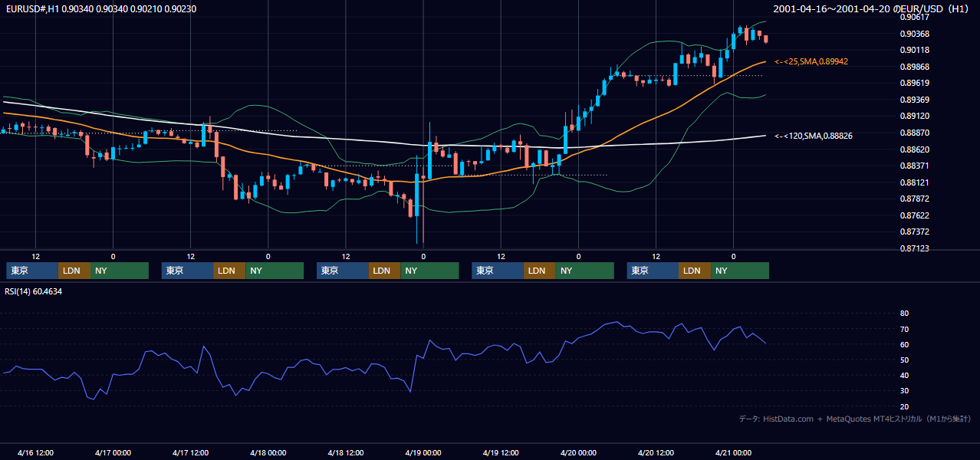980x460 pixels.
Task: Click the 4/16 12:00 date label
Action: click(35, 452)
